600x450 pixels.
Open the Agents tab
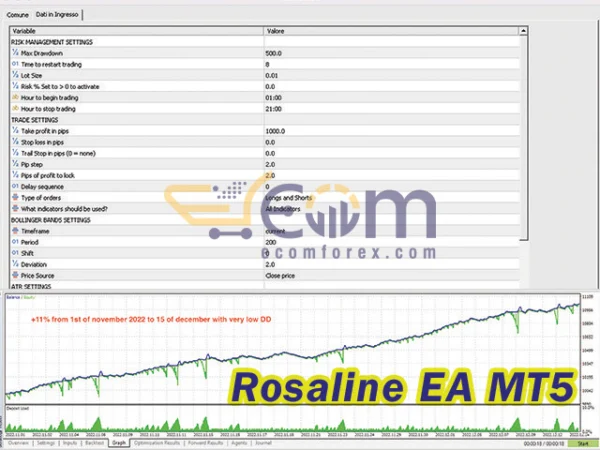coord(239,443)
